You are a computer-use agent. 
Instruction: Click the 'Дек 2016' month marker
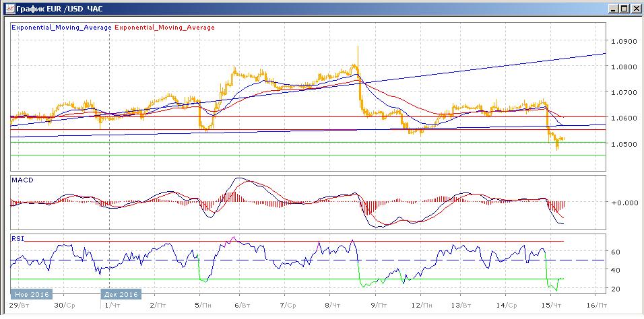[x=121, y=294]
